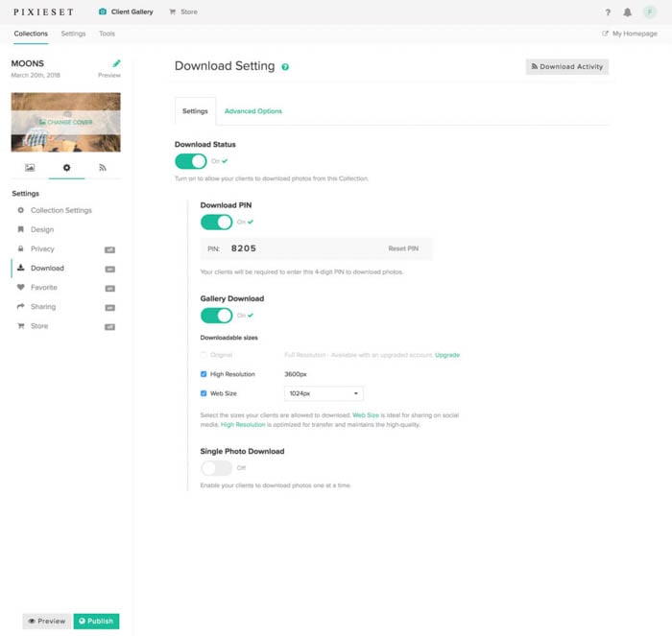Turn off the Download PIN toggle

[x=216, y=223]
